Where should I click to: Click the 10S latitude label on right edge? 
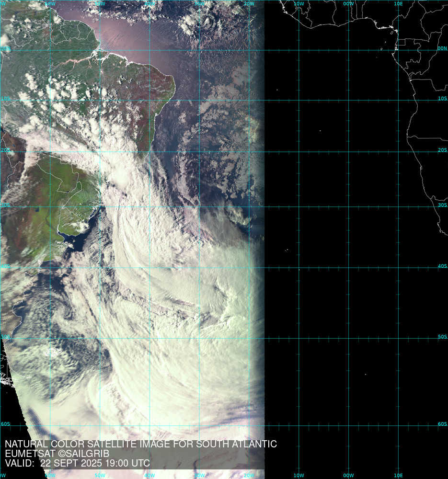click(442, 99)
